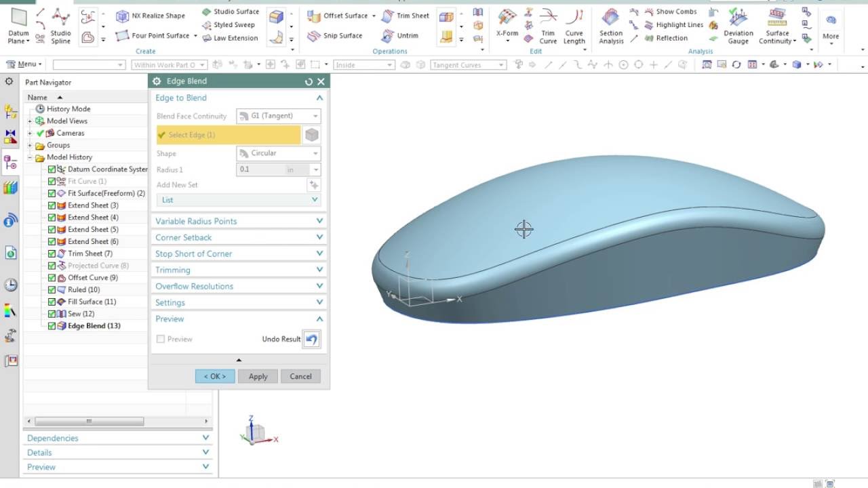Select the Trim Curve tool
The image size is (868, 488).
[548, 26]
